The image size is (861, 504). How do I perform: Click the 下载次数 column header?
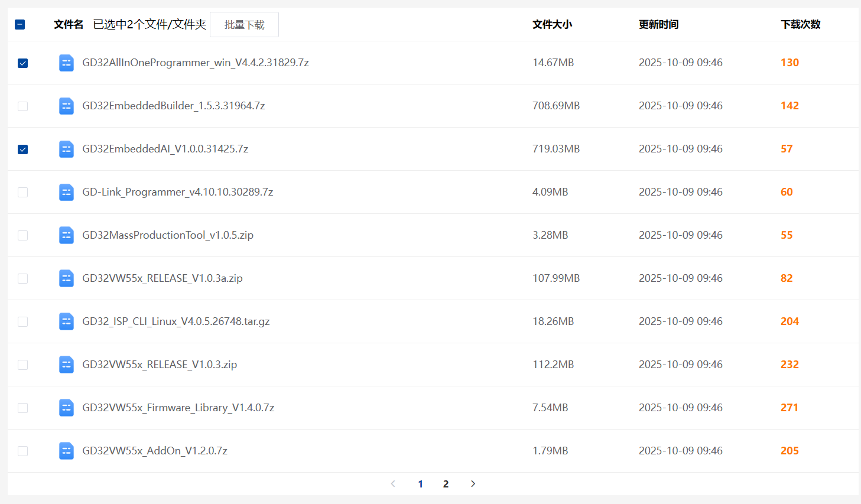[800, 25]
